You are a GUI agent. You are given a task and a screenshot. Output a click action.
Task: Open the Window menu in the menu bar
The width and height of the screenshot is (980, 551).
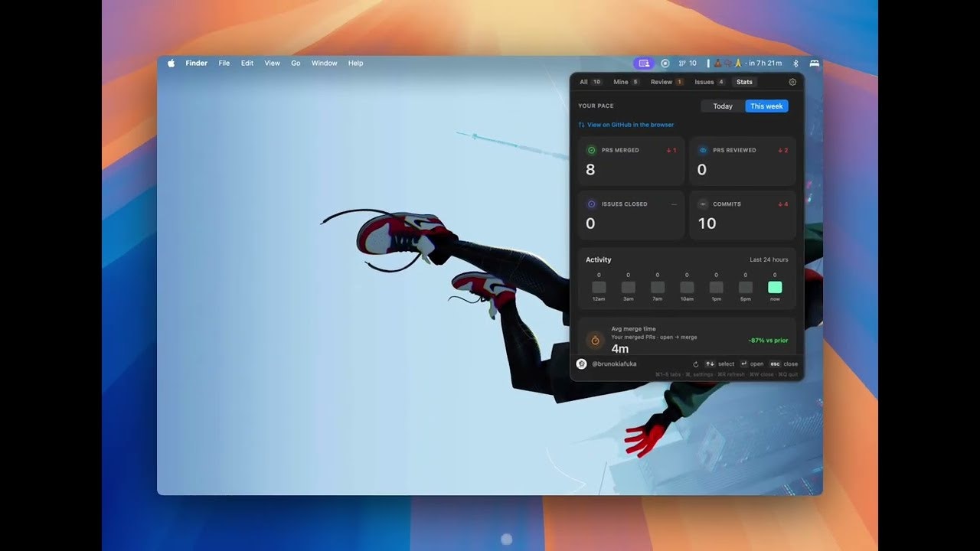click(324, 64)
